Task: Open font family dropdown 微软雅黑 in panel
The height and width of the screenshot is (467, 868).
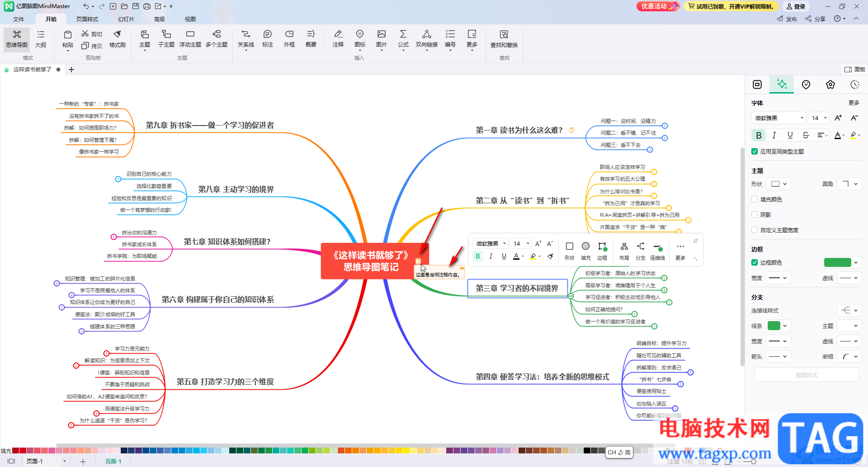Action: (x=778, y=118)
